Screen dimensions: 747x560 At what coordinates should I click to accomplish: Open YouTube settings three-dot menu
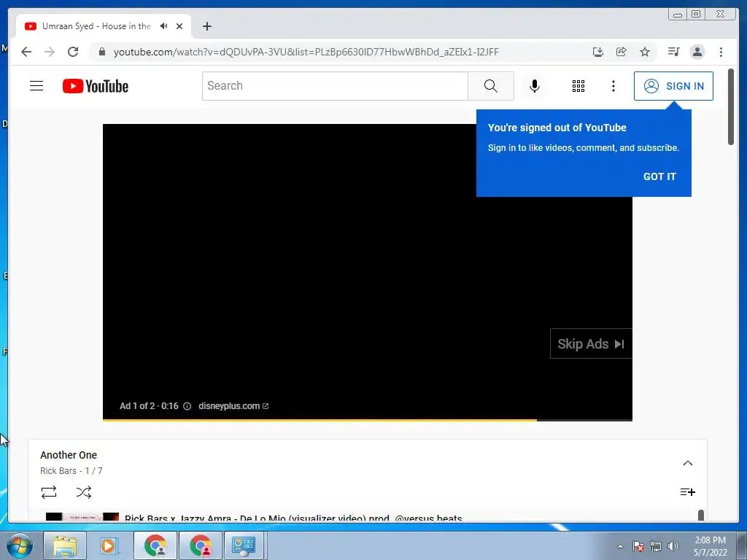coord(613,86)
